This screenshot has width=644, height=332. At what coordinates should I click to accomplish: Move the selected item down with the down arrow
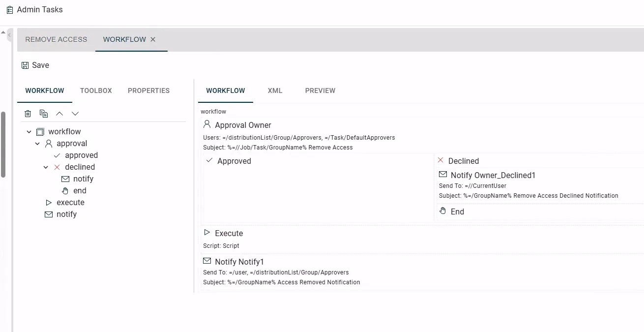[75, 114]
